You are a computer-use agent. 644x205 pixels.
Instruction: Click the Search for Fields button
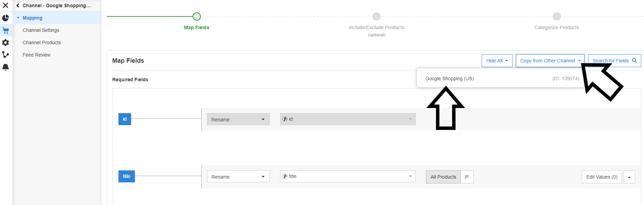point(614,61)
